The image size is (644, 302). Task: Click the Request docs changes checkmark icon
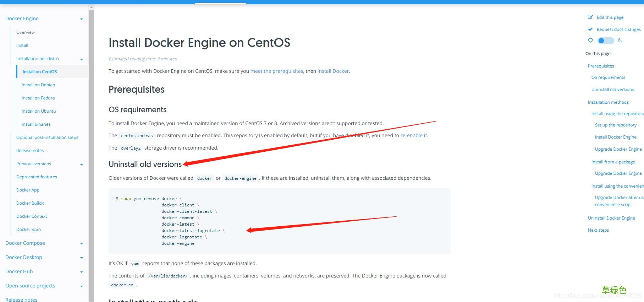point(590,29)
